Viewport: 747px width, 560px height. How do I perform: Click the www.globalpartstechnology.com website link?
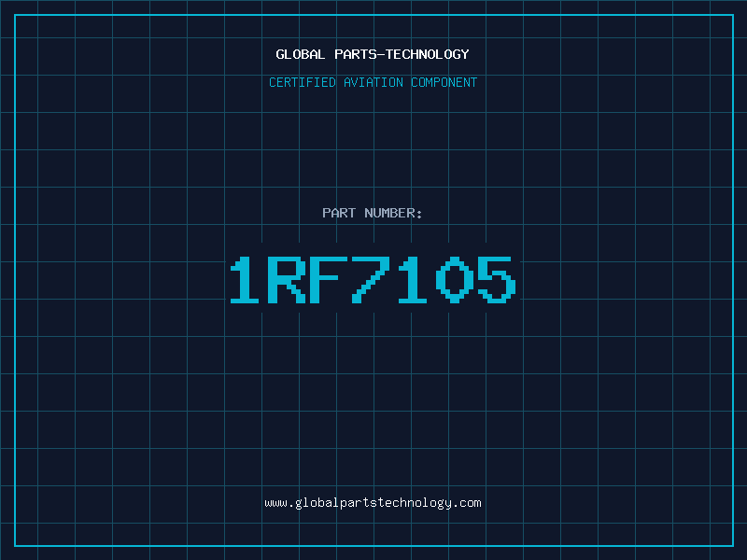373,503
